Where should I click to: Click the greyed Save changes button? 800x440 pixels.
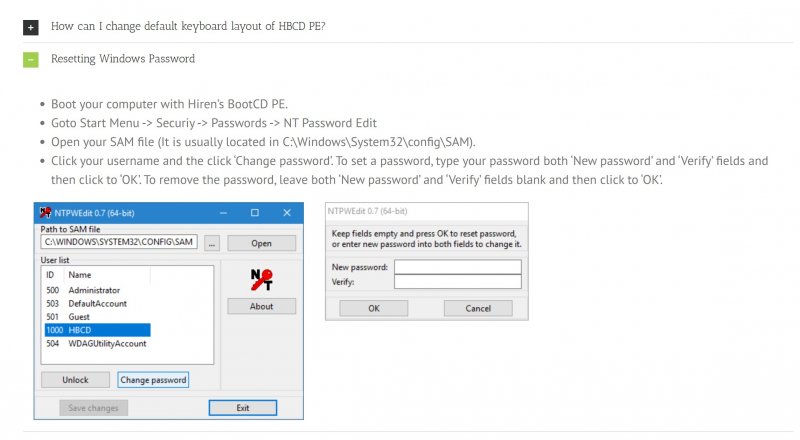(x=93, y=408)
